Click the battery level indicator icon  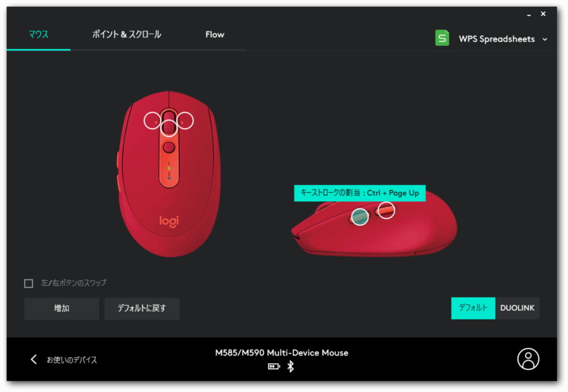point(274,366)
